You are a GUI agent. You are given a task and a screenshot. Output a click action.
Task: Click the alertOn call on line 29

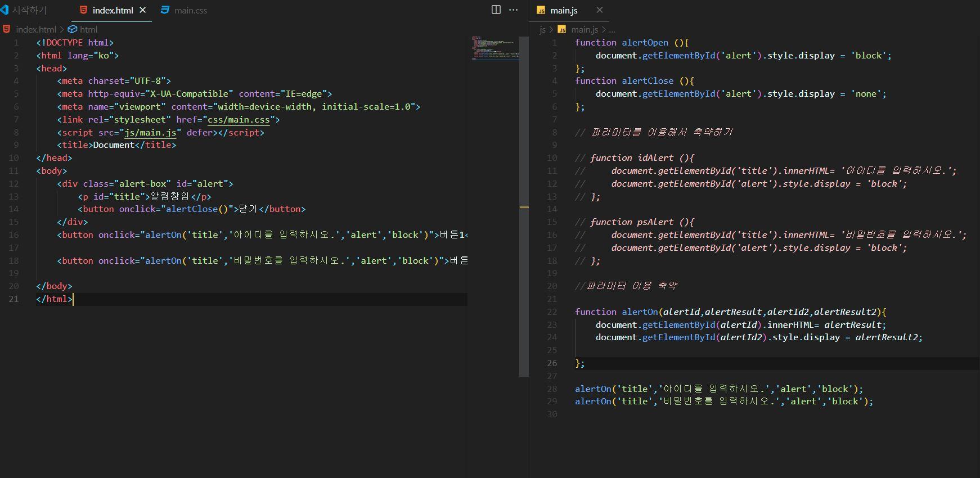(x=593, y=401)
